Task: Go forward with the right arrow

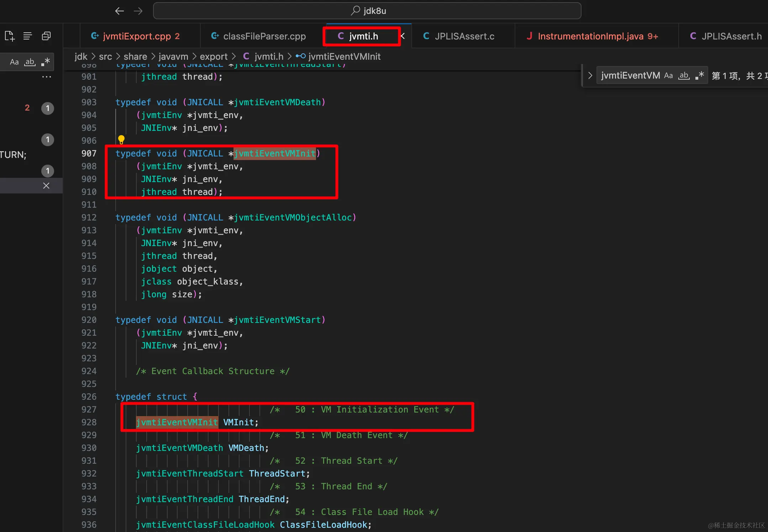Action: coord(138,11)
